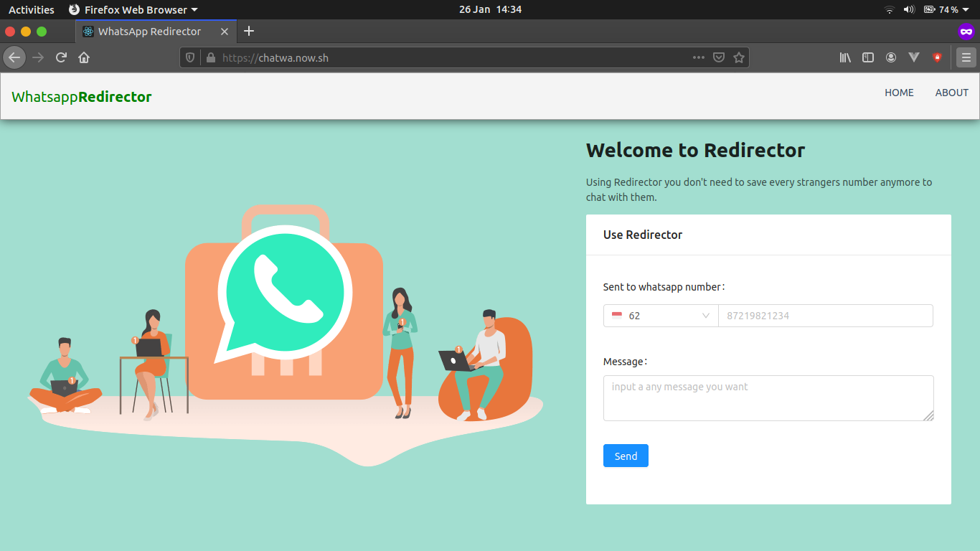Image resolution: width=980 pixels, height=551 pixels.
Task: Reload the current page
Action: tap(60, 57)
